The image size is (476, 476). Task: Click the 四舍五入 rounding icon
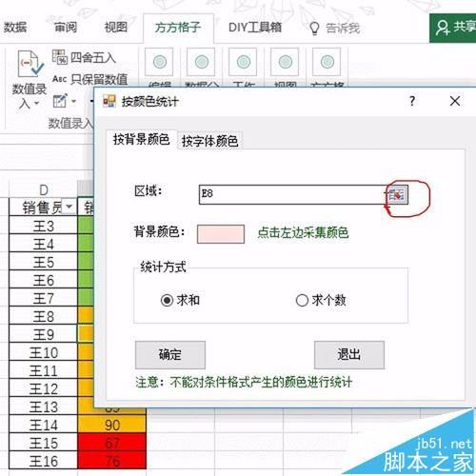tap(59, 57)
